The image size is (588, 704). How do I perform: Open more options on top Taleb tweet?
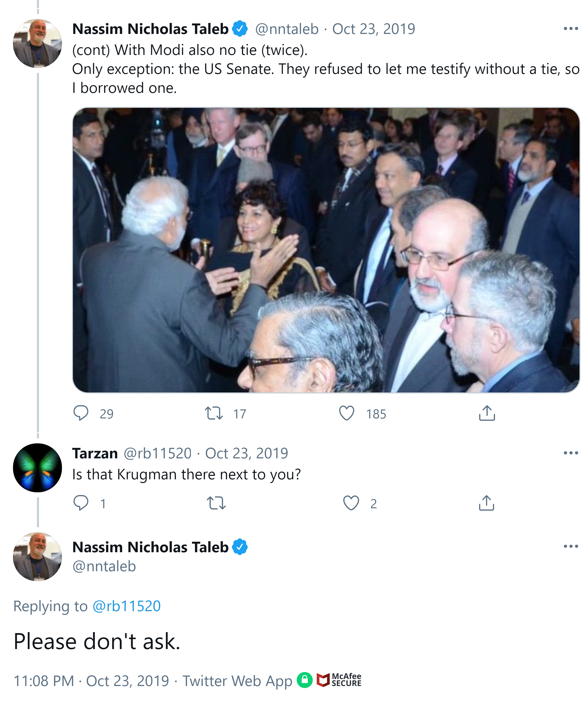tap(571, 29)
